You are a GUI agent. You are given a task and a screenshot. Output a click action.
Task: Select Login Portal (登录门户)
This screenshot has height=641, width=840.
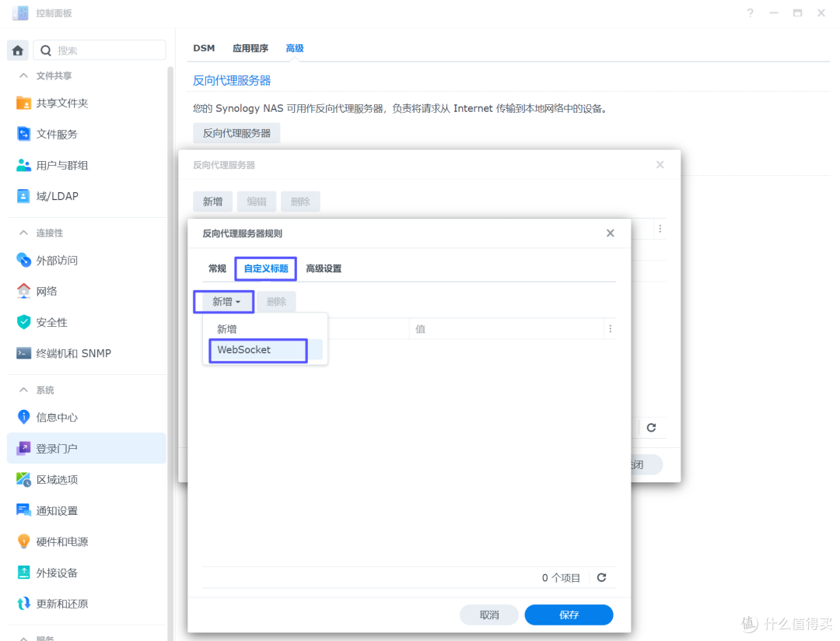[87, 448]
